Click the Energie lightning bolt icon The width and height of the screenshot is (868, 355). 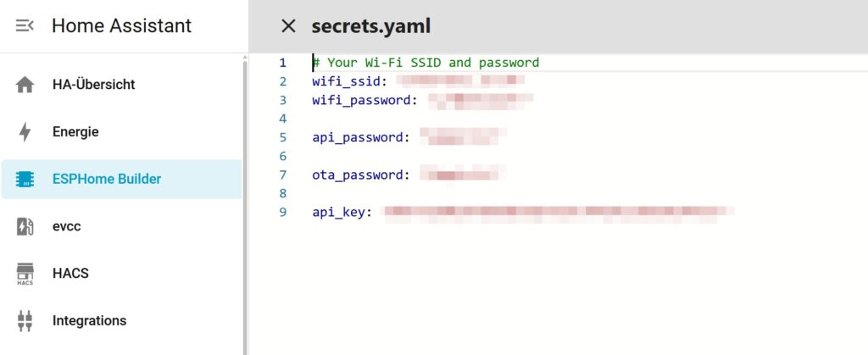tap(25, 132)
